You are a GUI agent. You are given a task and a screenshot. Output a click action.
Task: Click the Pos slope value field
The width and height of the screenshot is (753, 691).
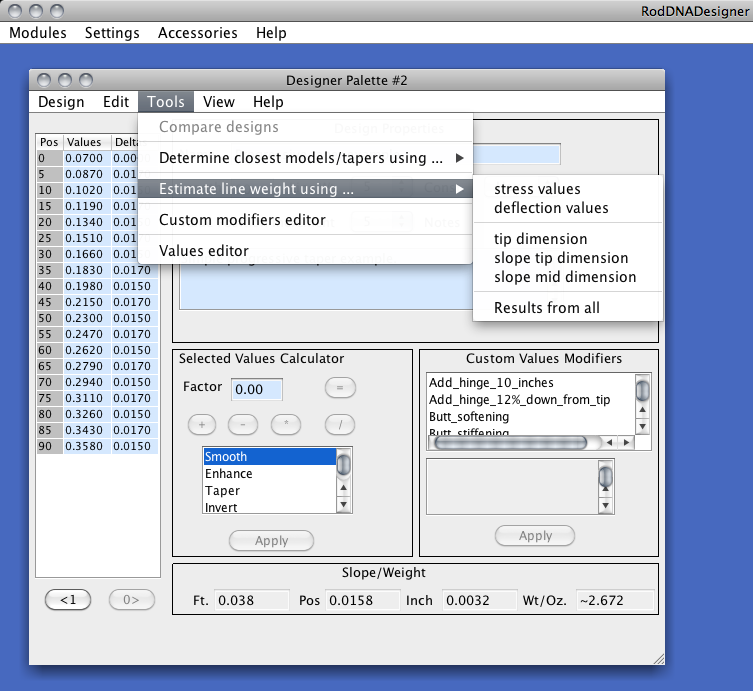point(363,601)
